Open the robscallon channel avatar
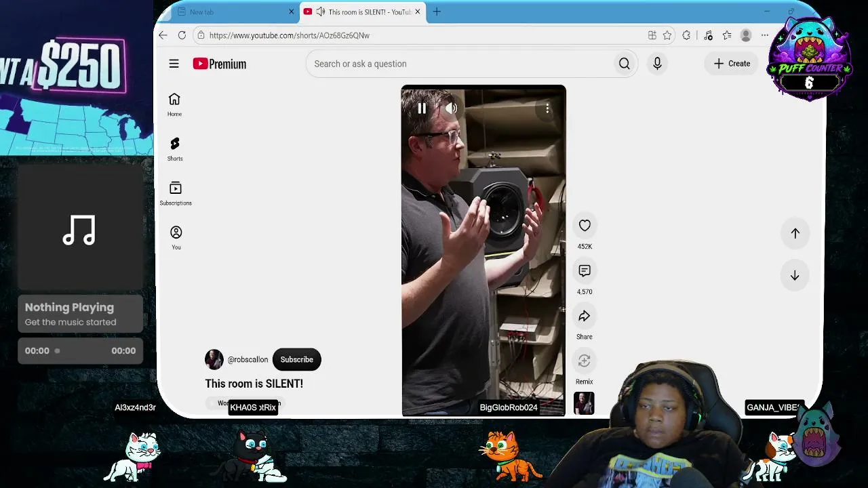This screenshot has height=488, width=868. coord(214,359)
